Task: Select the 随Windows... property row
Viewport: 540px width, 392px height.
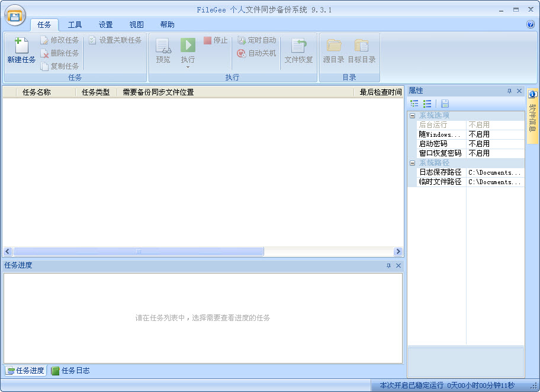Action: (471, 134)
